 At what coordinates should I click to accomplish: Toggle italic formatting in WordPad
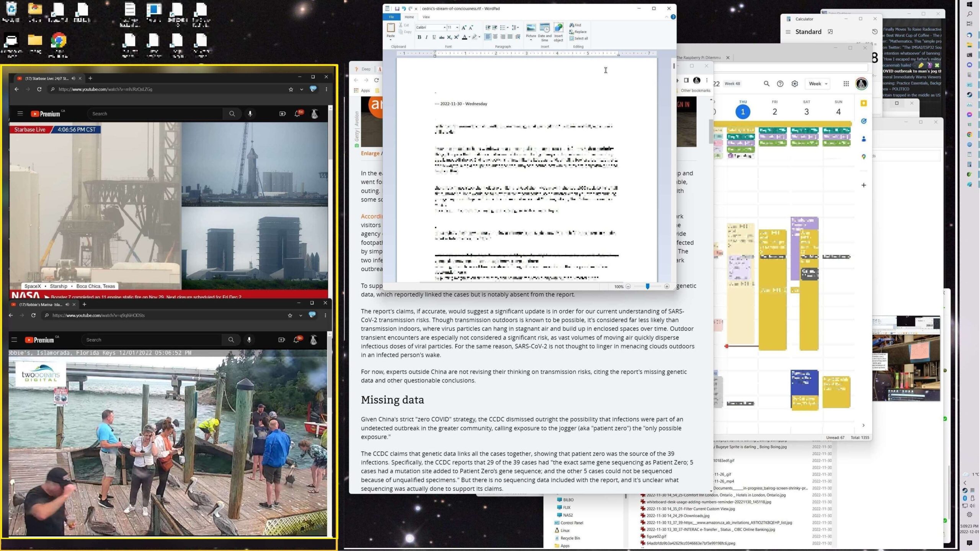(426, 37)
